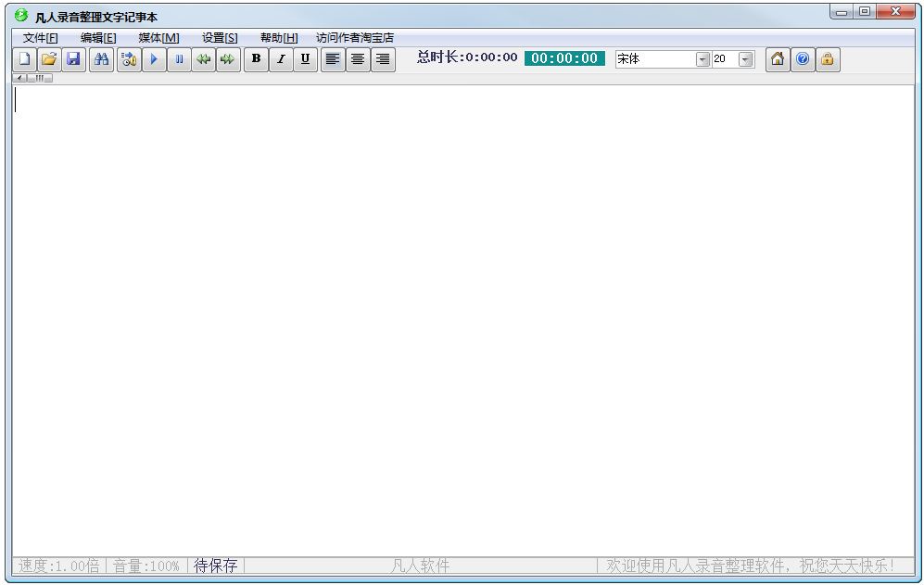Open the 编辑[E] menu
Image resolution: width=924 pixels, height=585 pixels.
coord(98,38)
